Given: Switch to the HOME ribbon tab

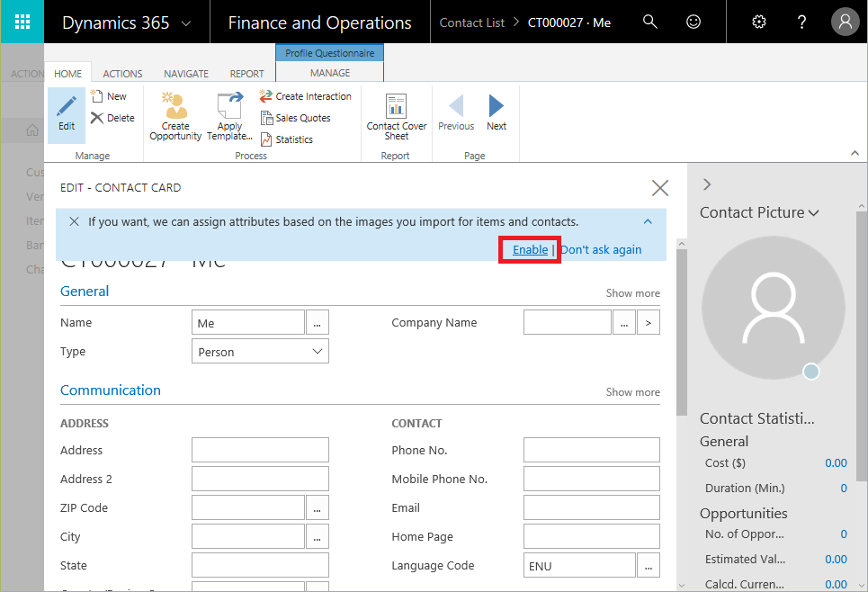Looking at the screenshot, I should coord(67,74).
